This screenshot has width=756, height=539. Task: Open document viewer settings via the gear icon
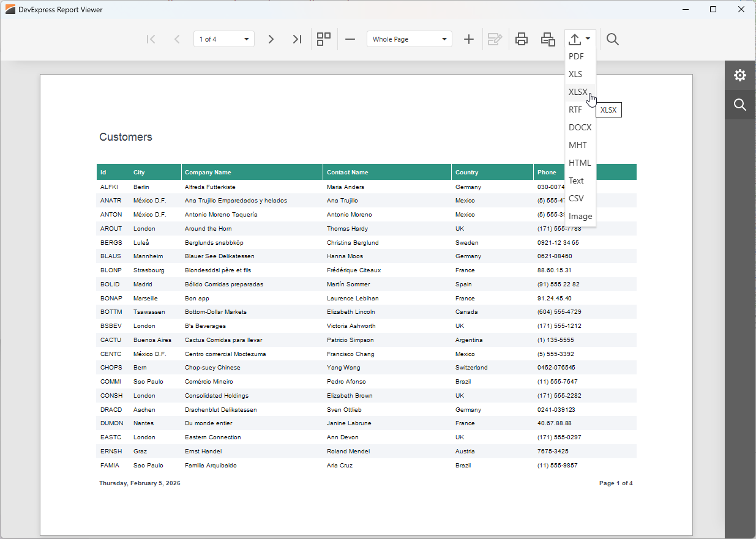pyautogui.click(x=740, y=75)
